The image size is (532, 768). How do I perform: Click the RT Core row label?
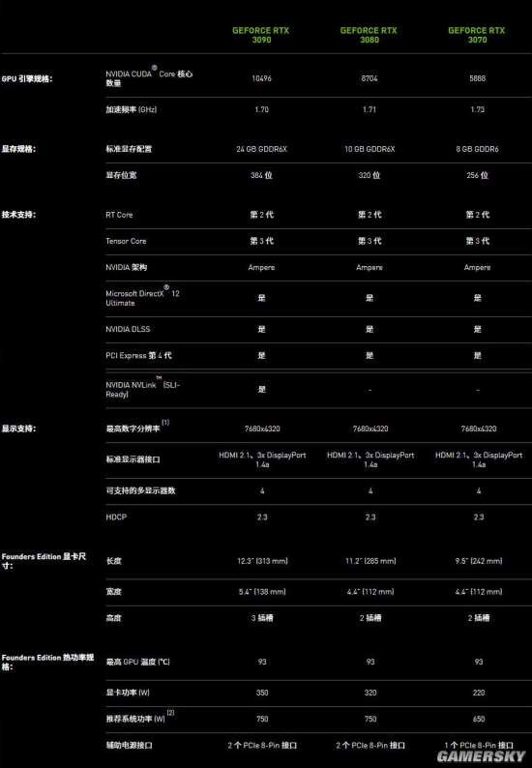click(x=119, y=215)
